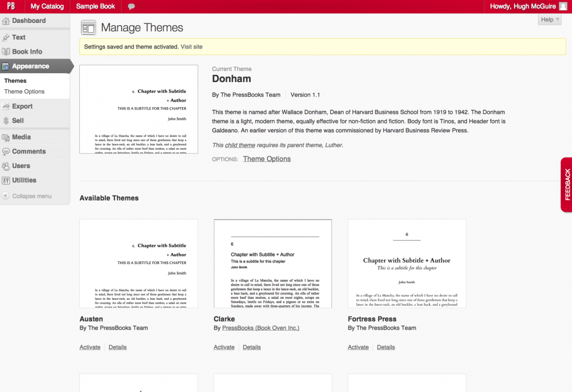Activate the Clarke theme
572x392 pixels.
[224, 347]
